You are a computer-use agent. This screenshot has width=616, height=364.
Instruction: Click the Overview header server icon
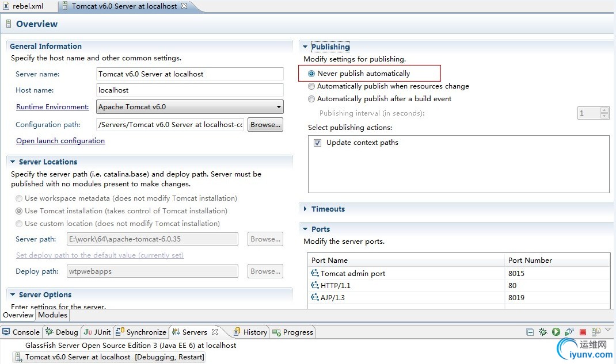click(x=8, y=24)
